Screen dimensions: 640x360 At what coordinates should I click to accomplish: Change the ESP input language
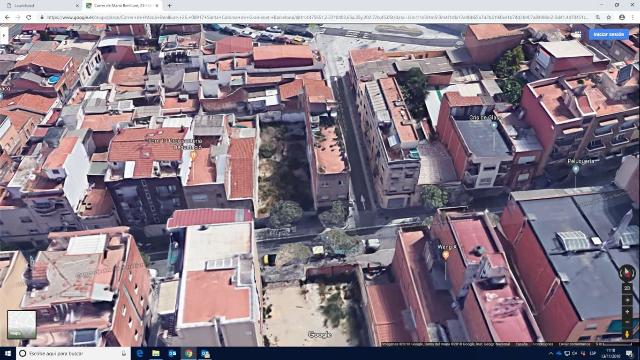point(593,353)
